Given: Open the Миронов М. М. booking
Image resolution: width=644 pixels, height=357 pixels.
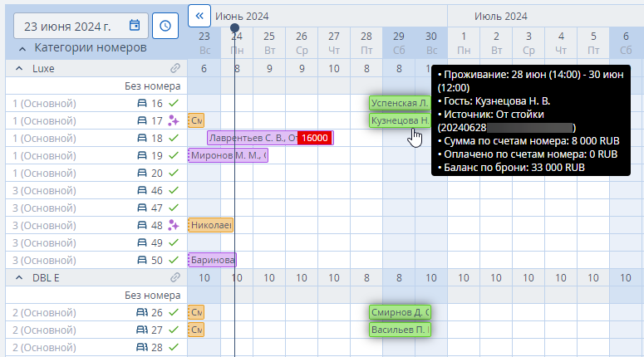Looking at the screenshot, I should coord(229,155).
